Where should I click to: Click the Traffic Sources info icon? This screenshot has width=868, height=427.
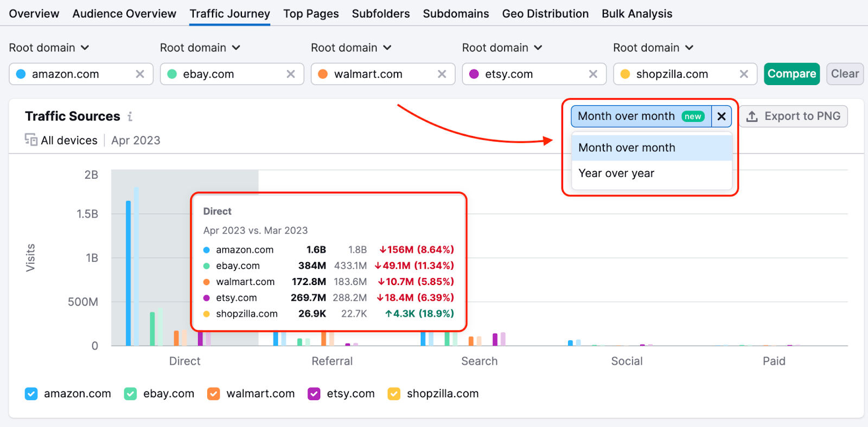(x=130, y=117)
